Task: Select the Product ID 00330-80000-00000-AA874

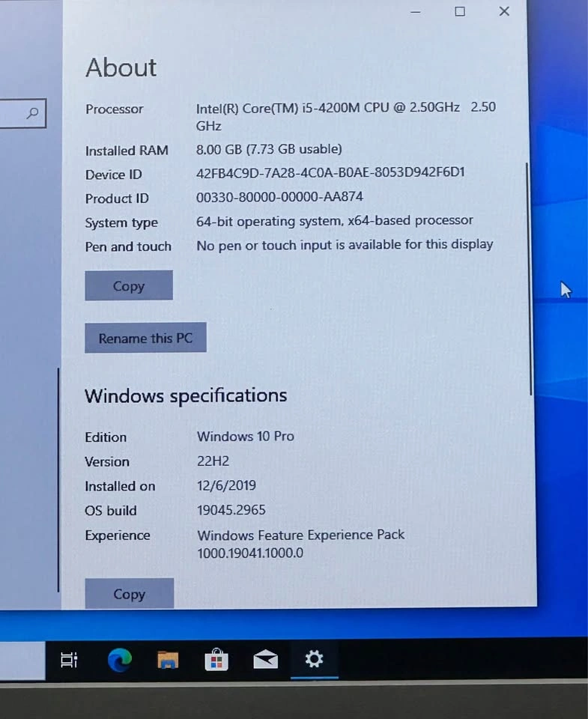Action: (x=279, y=197)
